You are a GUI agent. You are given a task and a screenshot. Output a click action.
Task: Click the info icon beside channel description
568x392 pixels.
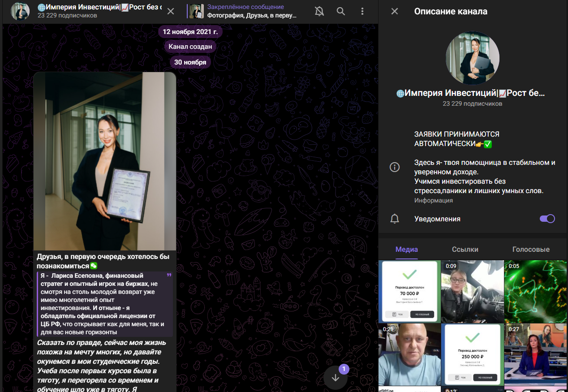(395, 167)
